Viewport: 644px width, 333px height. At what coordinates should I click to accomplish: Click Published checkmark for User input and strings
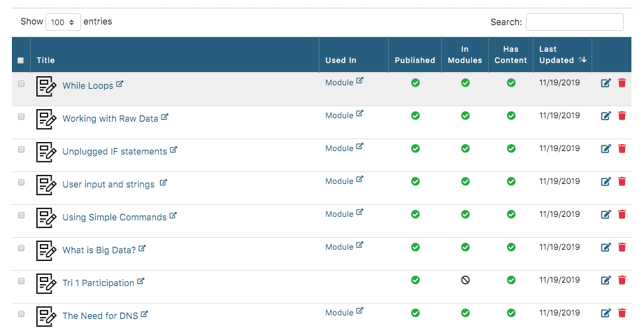(415, 181)
